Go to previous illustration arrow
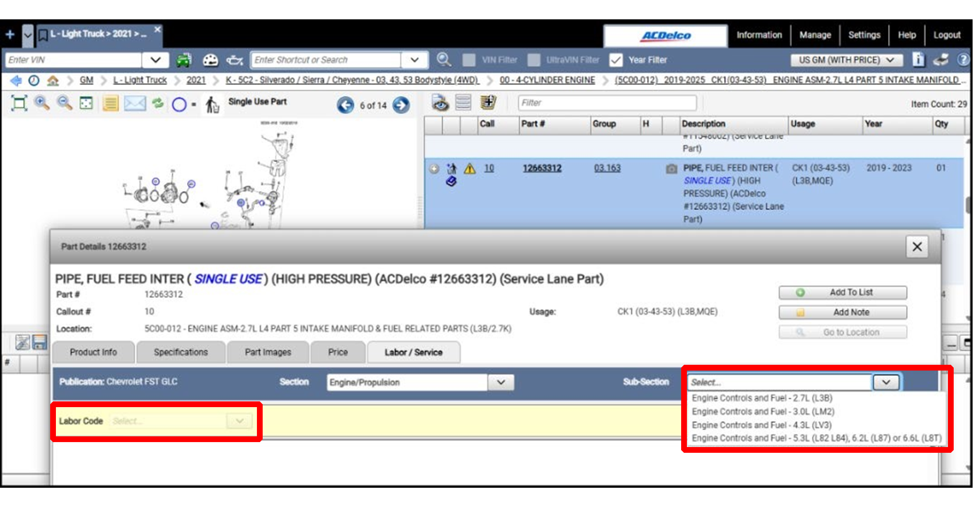The height and width of the screenshot is (519, 980). coord(345,105)
